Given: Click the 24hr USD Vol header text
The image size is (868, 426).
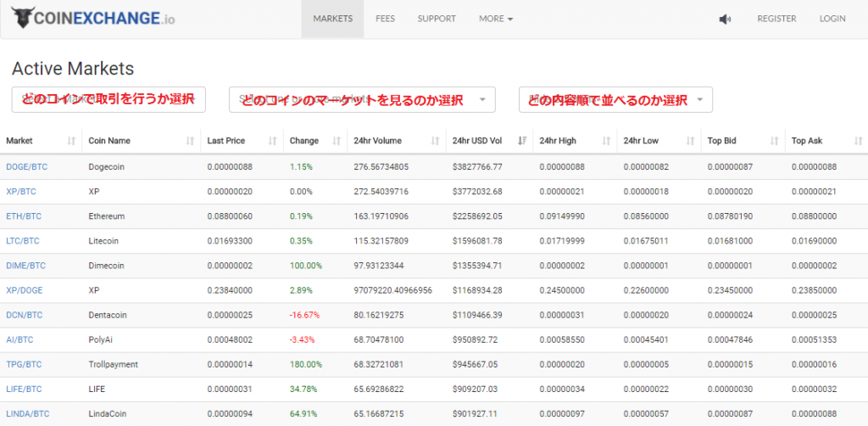Looking at the screenshot, I should pos(477,141).
